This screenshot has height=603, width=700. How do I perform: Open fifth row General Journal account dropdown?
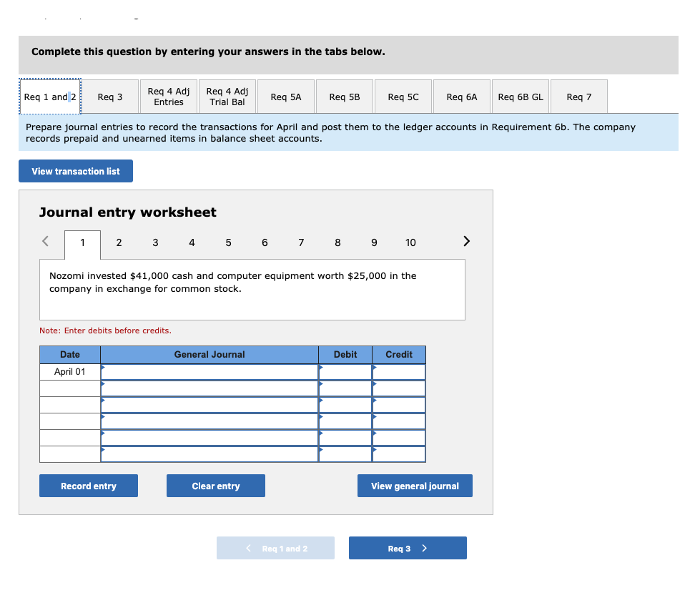point(209,438)
